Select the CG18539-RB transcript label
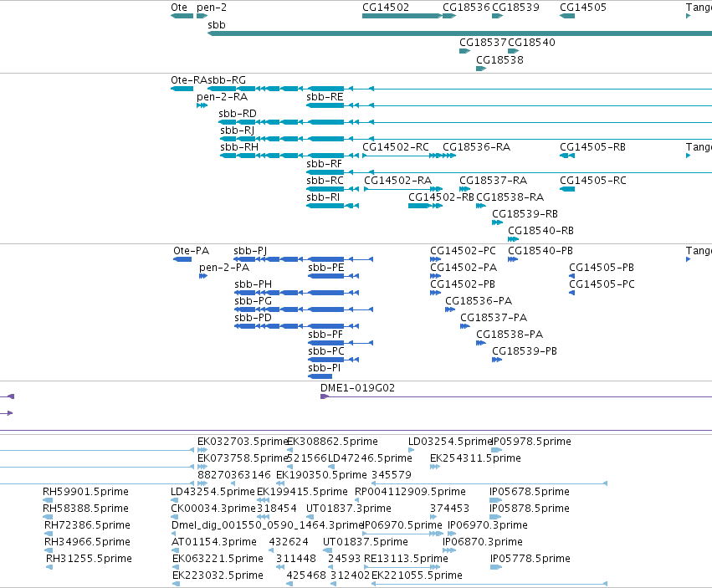Screen dimensions: 712x588 (525, 214)
